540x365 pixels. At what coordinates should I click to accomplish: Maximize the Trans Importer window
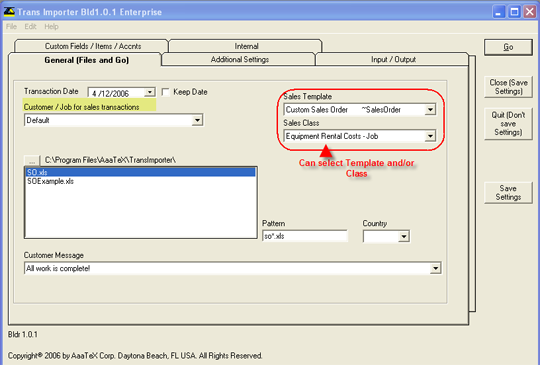pyautogui.click(x=515, y=12)
